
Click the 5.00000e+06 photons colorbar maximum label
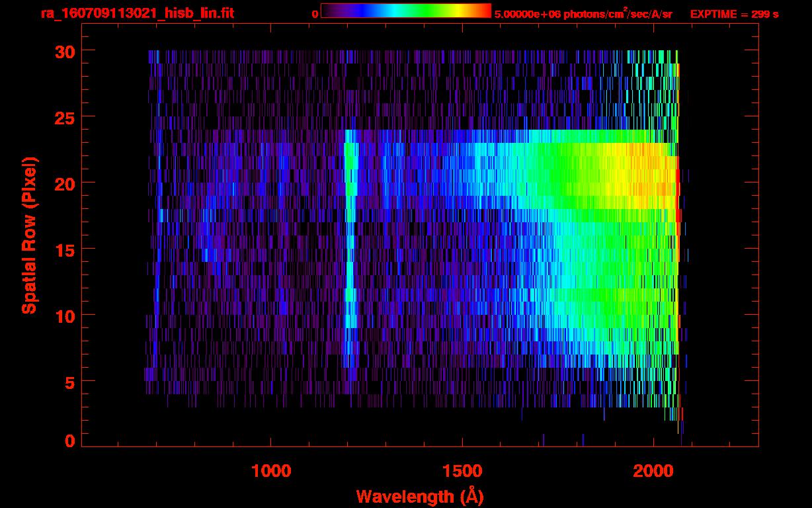[x=583, y=14]
